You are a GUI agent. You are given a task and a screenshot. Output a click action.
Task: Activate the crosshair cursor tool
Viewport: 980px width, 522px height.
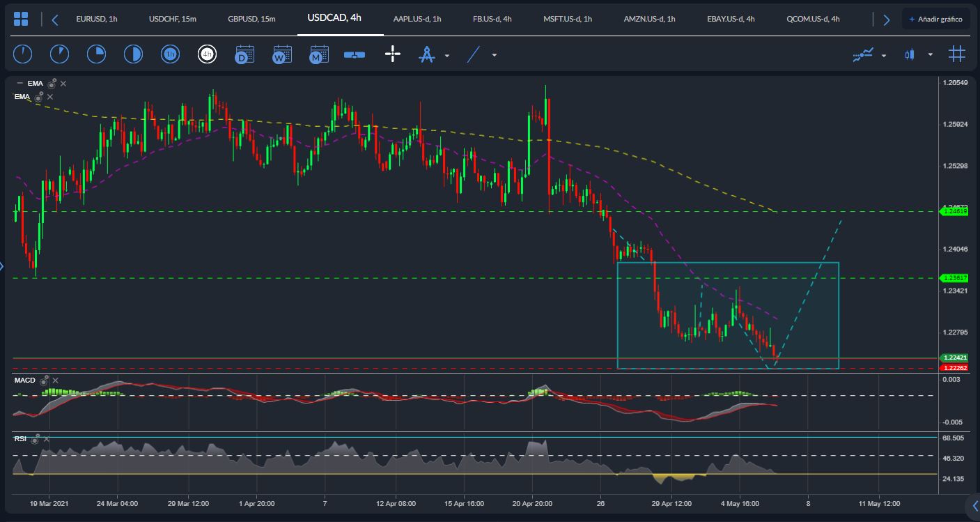(x=393, y=54)
